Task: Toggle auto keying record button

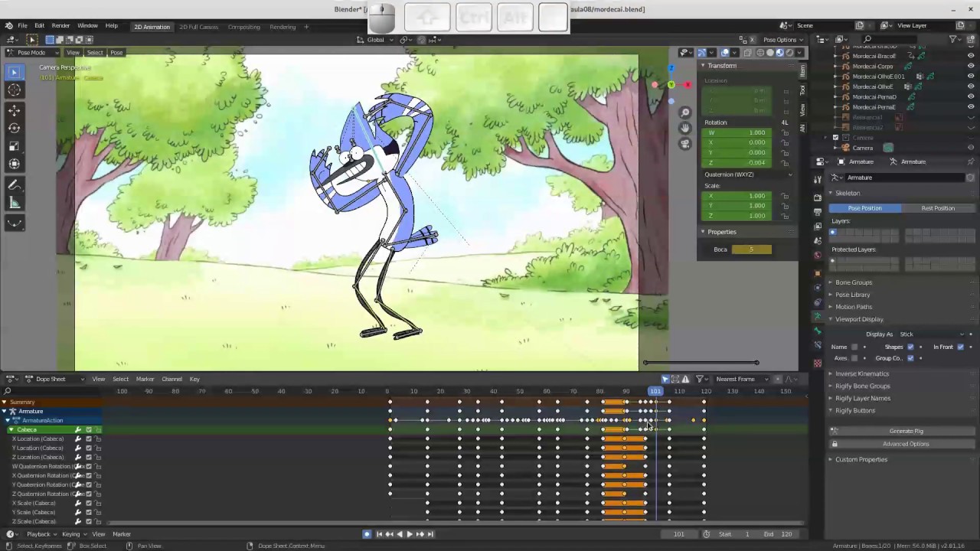Action: click(x=367, y=534)
